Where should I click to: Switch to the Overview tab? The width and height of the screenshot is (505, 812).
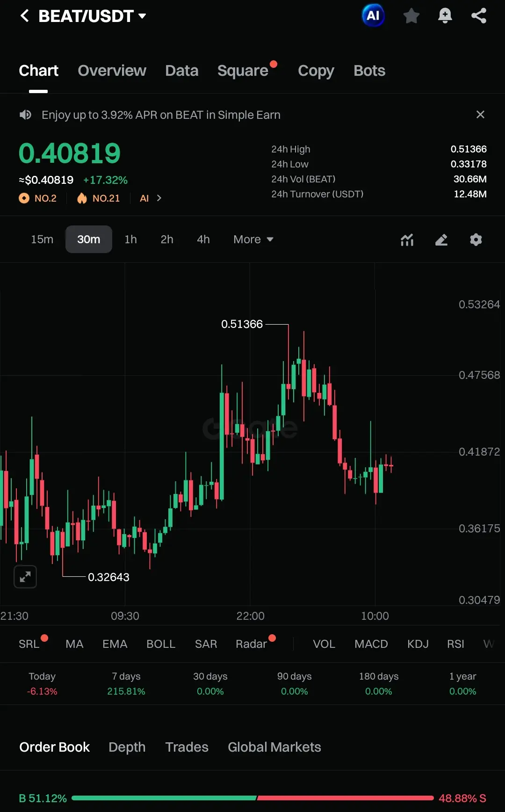click(x=112, y=71)
